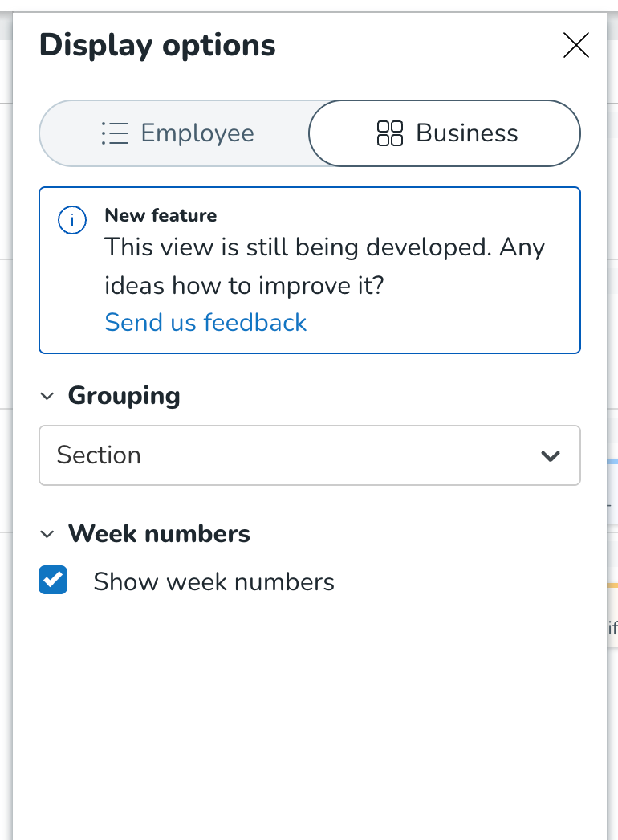Select the Business view tab
The width and height of the screenshot is (618, 840).
click(445, 133)
